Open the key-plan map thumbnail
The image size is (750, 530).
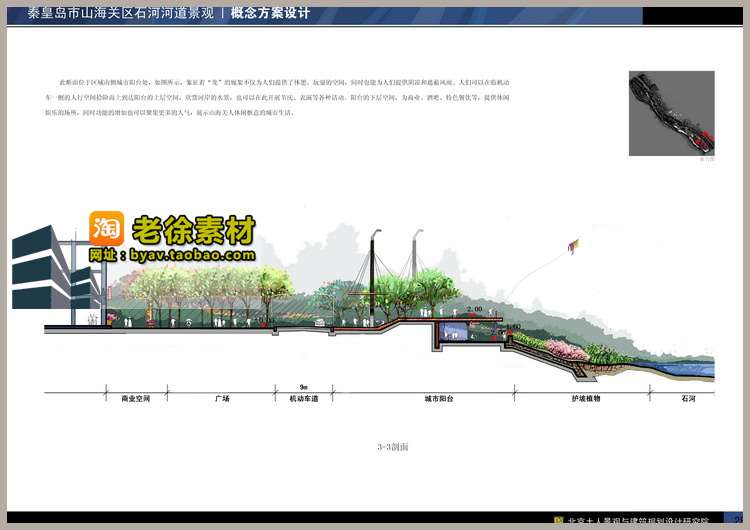pyautogui.click(x=671, y=113)
